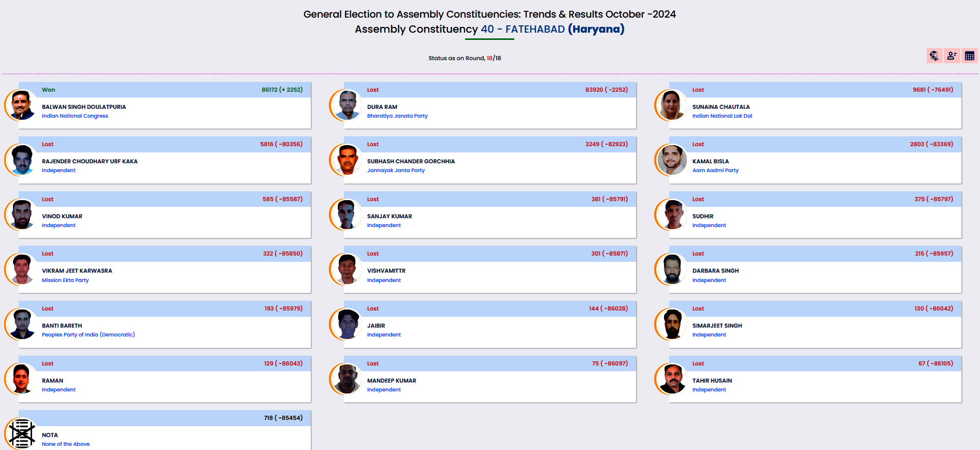Click the Jannayak Janta Party label
The height and width of the screenshot is (450, 980).
tap(396, 171)
